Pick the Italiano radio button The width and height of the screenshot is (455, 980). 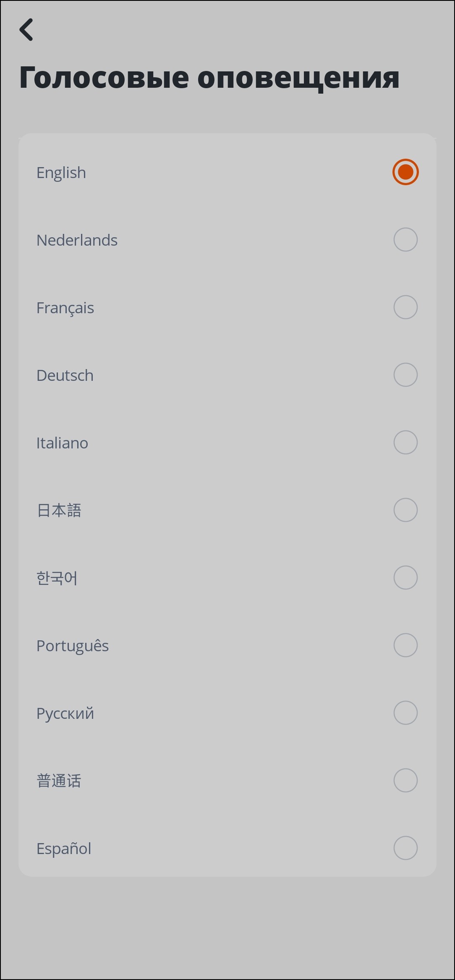pos(405,443)
